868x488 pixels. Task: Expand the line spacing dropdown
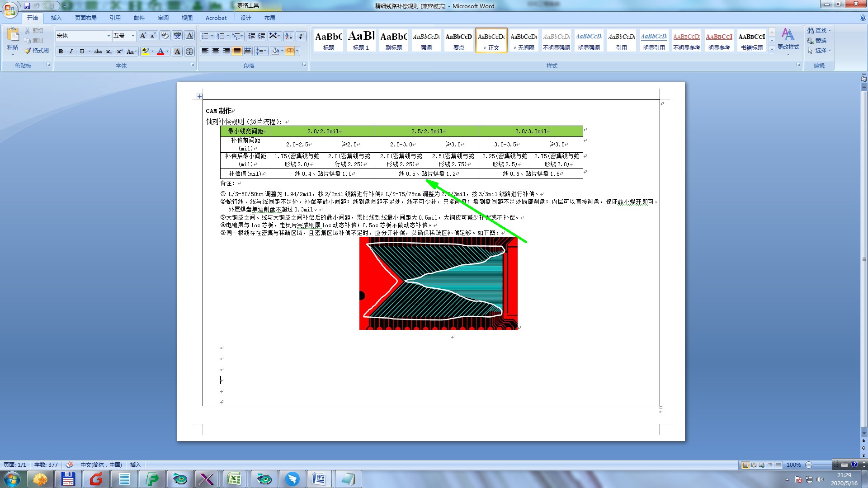tap(265, 51)
